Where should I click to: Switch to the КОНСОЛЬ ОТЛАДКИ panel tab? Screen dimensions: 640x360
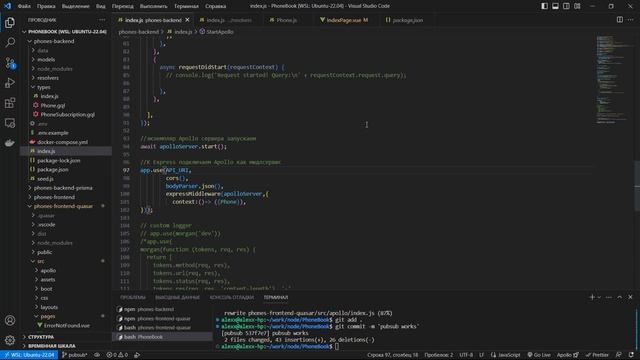[x=231, y=297]
